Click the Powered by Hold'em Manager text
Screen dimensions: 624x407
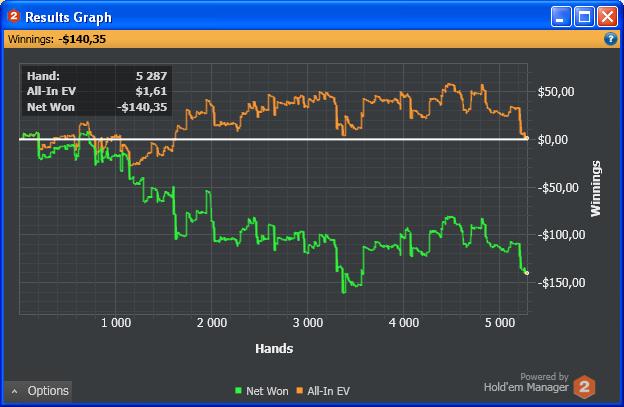[526, 382]
